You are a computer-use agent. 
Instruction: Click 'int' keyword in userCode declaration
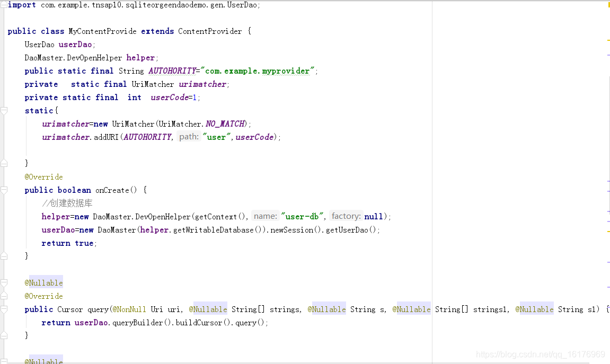click(134, 97)
